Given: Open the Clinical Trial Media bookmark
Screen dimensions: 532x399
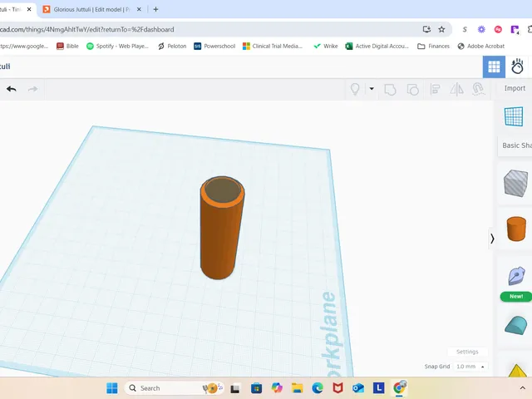Looking at the screenshot, I should [x=273, y=47].
